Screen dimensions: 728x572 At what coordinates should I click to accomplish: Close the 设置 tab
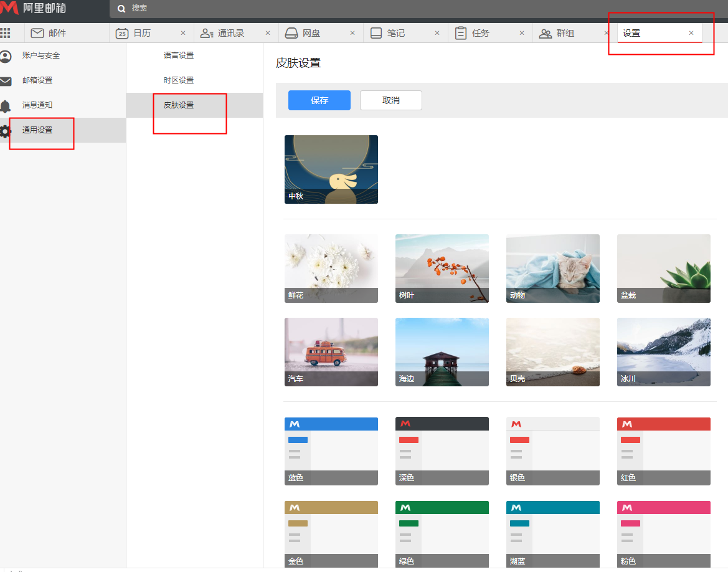691,33
